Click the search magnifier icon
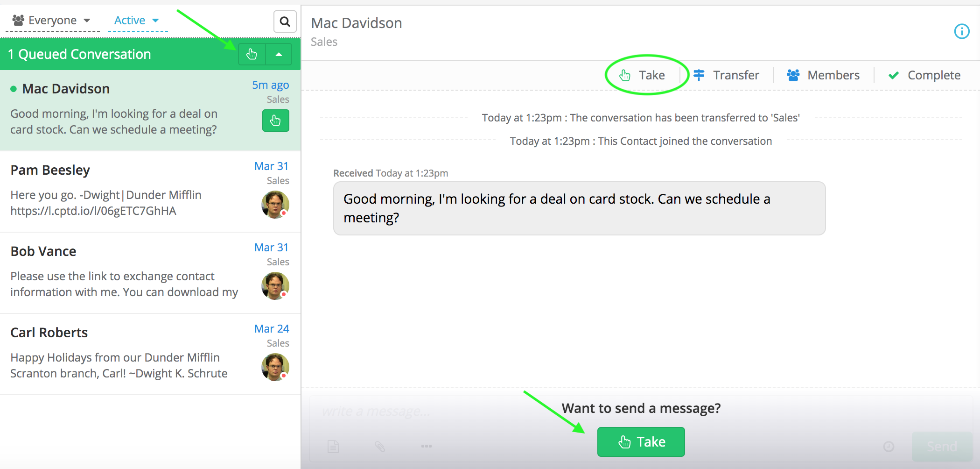This screenshot has height=469, width=980. (285, 21)
